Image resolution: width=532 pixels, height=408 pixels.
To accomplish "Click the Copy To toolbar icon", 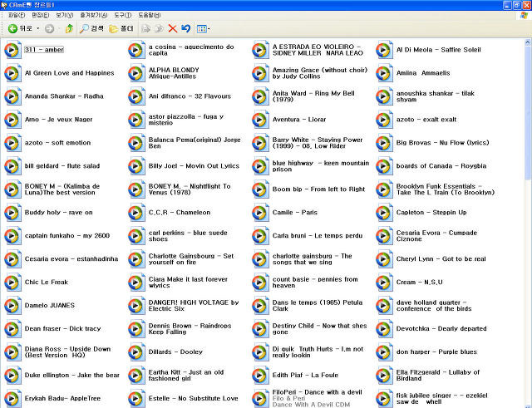I will pos(159,29).
